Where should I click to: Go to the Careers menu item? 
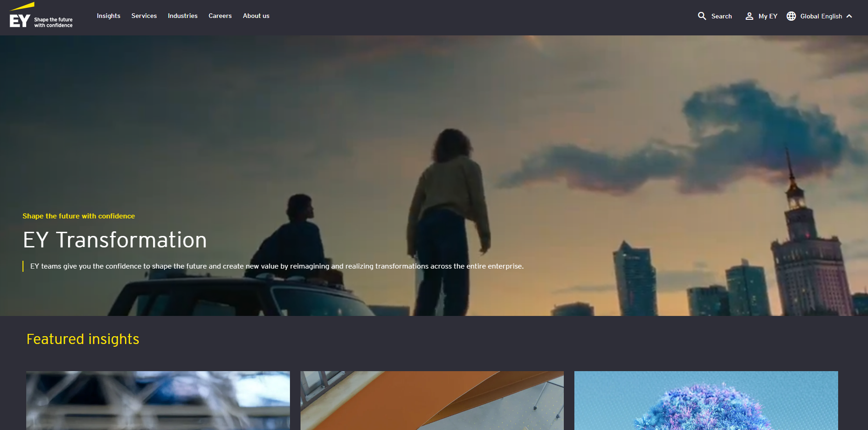220,16
